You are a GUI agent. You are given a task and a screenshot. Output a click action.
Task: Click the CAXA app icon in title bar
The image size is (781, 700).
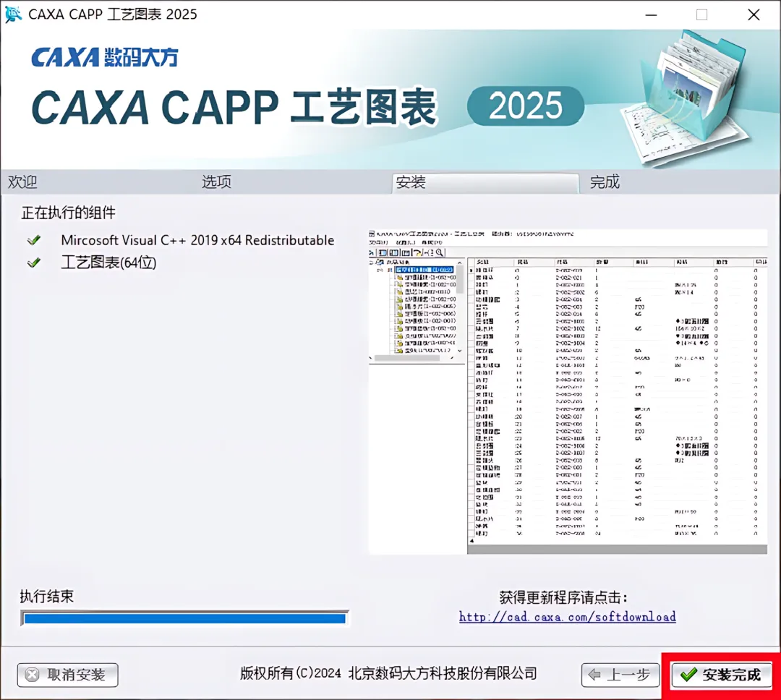coord(13,14)
